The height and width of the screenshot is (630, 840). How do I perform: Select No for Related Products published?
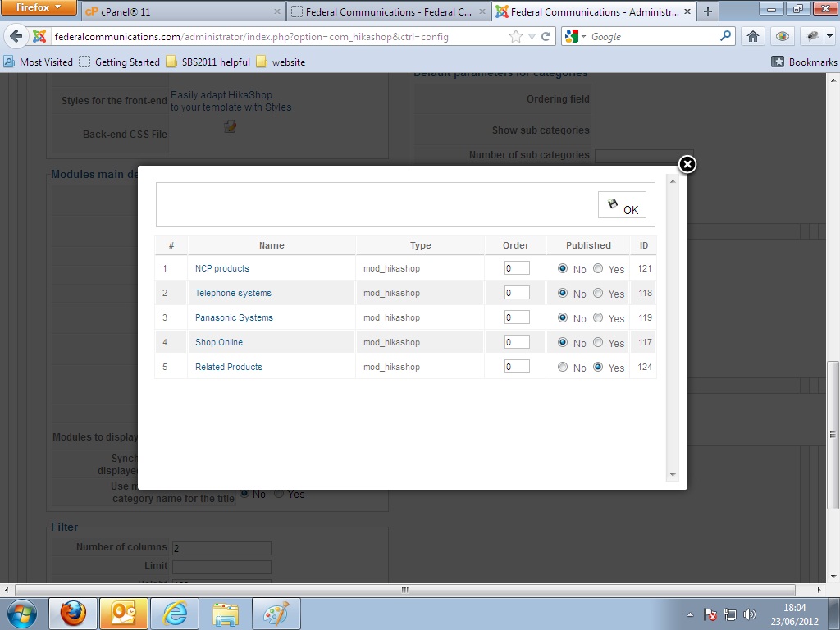point(563,367)
